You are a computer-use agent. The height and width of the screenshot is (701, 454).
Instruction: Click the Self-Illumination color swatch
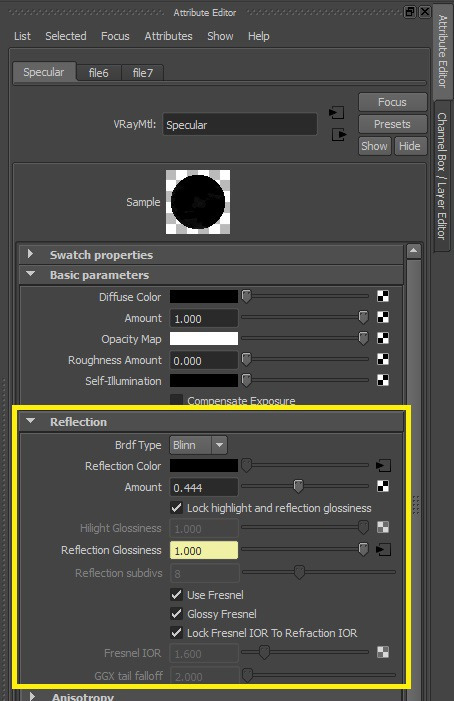click(204, 380)
